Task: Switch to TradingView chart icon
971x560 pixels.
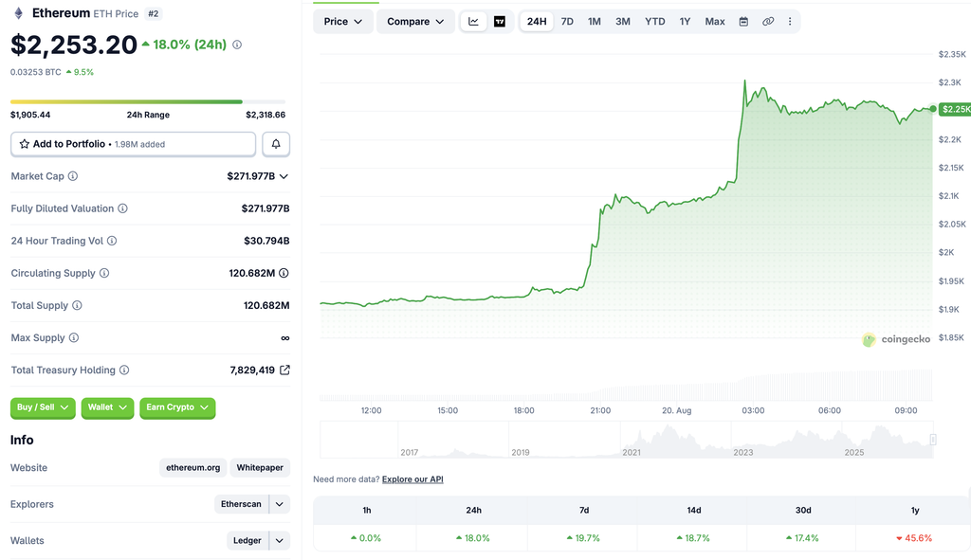Action: (500, 22)
